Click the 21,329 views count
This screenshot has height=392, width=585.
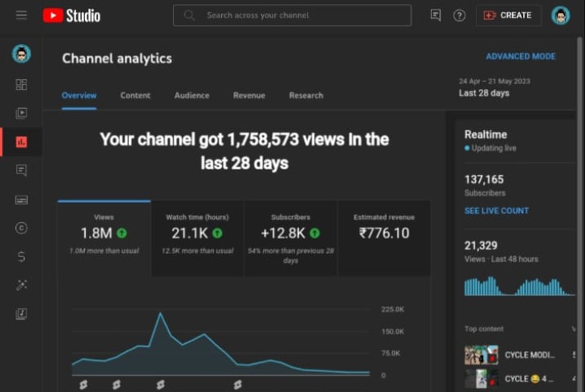pos(481,245)
